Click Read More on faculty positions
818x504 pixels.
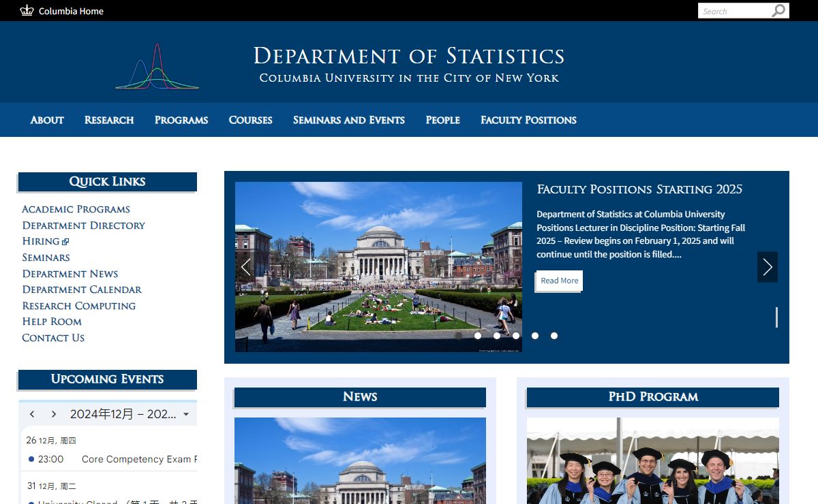tap(559, 281)
